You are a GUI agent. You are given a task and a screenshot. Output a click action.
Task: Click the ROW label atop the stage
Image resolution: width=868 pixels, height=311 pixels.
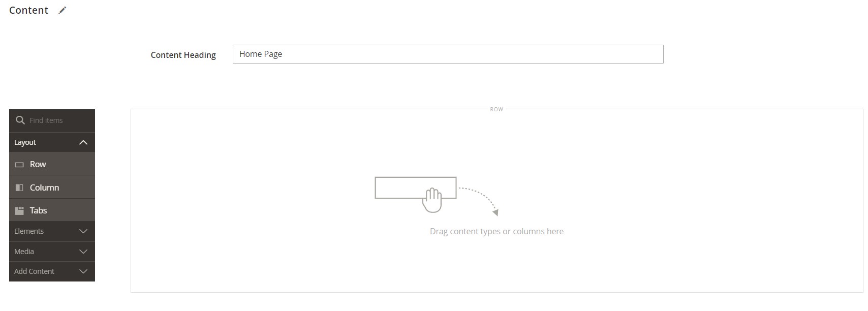pyautogui.click(x=497, y=109)
